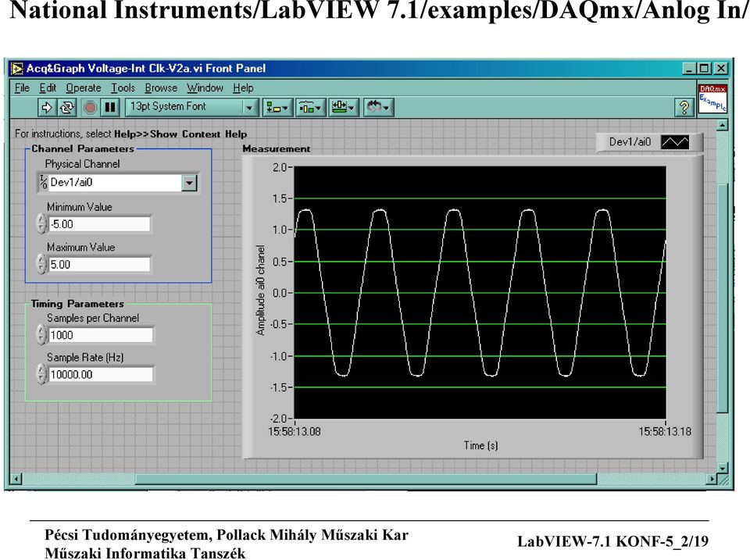This screenshot has height=560, width=750.
Task: Click the I/O icon in Physical Channel
Action: coord(43,182)
